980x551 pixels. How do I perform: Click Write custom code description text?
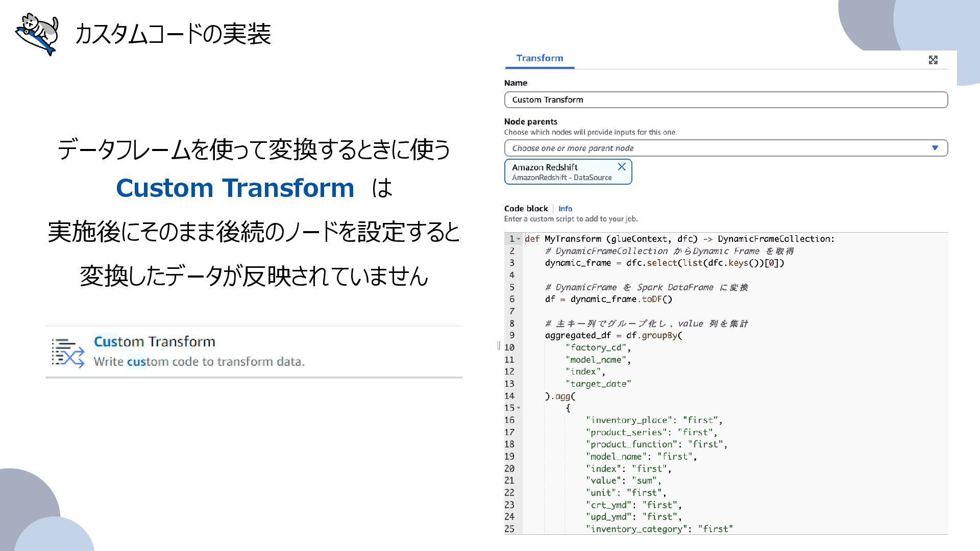point(199,362)
